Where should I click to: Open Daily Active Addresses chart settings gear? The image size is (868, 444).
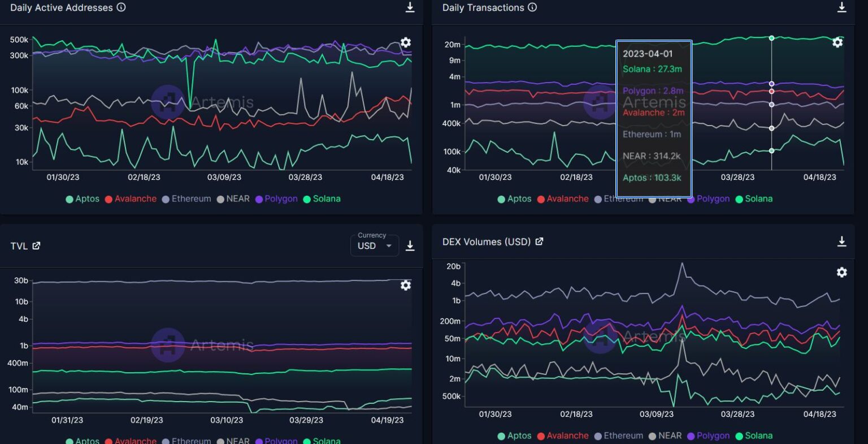405,42
